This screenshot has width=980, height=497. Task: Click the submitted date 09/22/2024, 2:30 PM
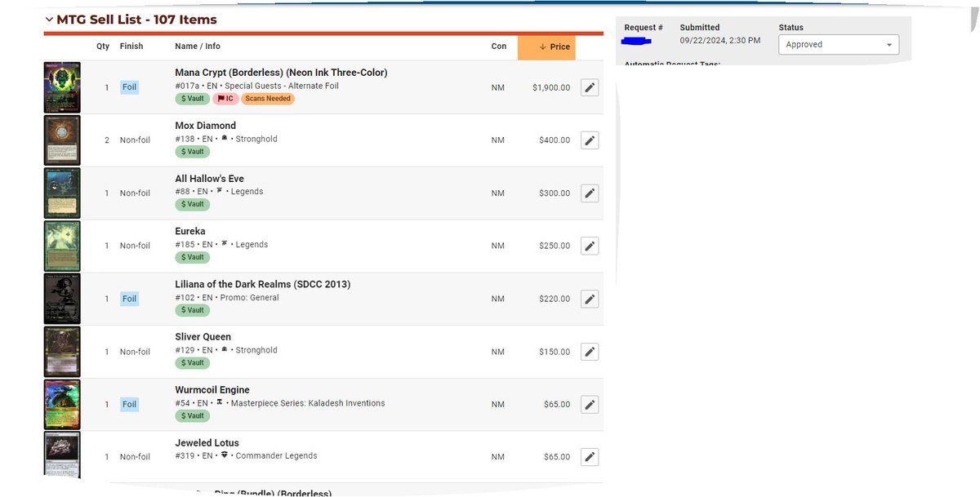pyautogui.click(x=720, y=40)
